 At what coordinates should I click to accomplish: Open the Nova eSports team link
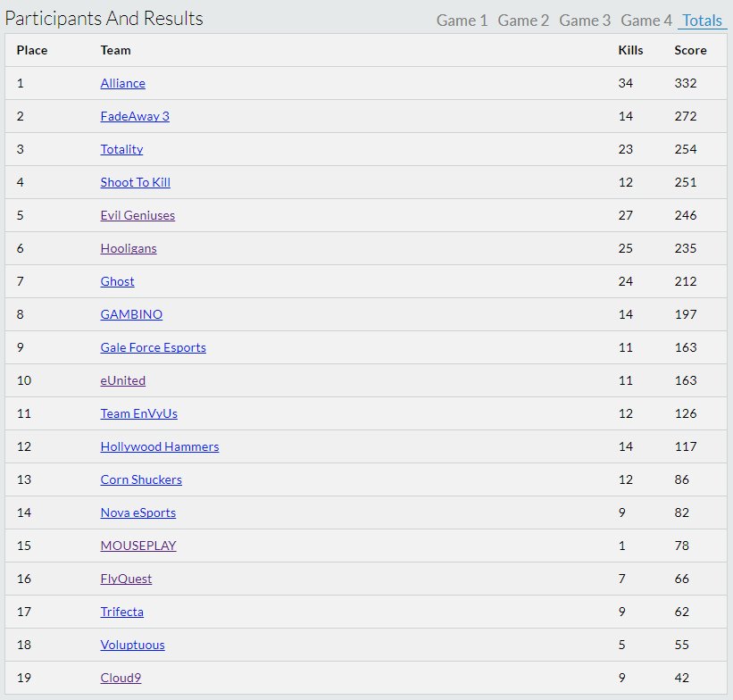tap(137, 512)
